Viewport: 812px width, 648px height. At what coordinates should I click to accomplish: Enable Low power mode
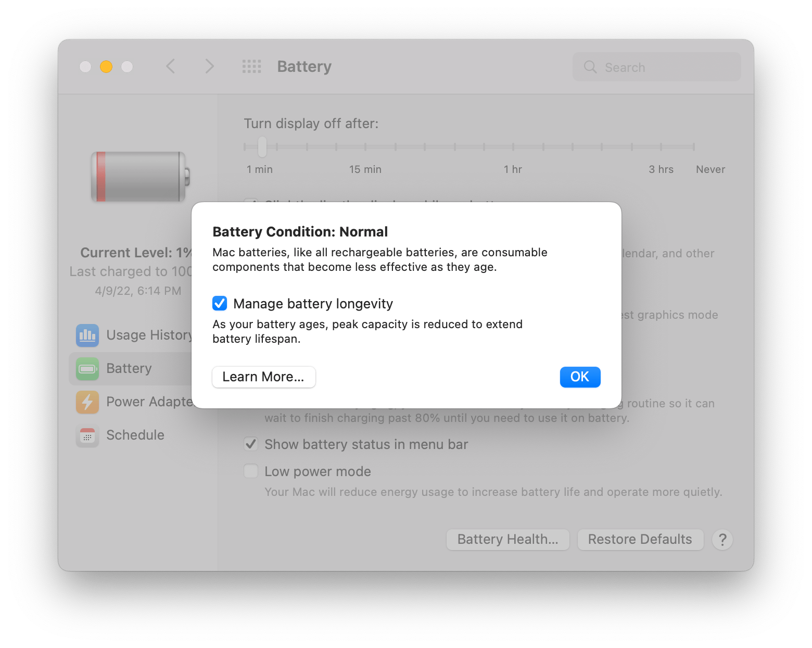250,471
